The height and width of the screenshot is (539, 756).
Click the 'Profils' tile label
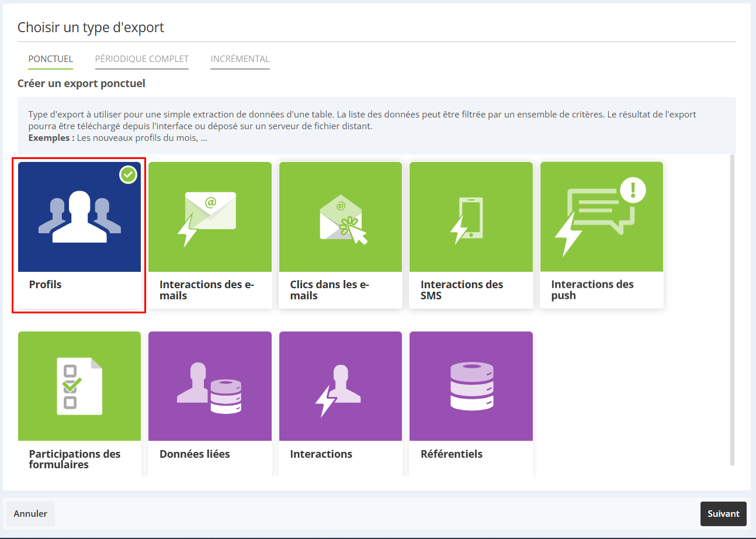pyautogui.click(x=45, y=285)
